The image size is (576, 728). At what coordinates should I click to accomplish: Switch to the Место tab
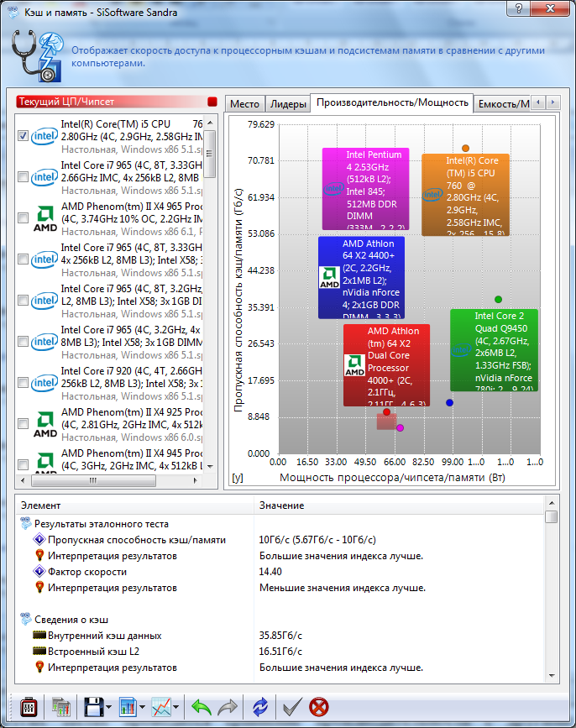click(x=245, y=104)
